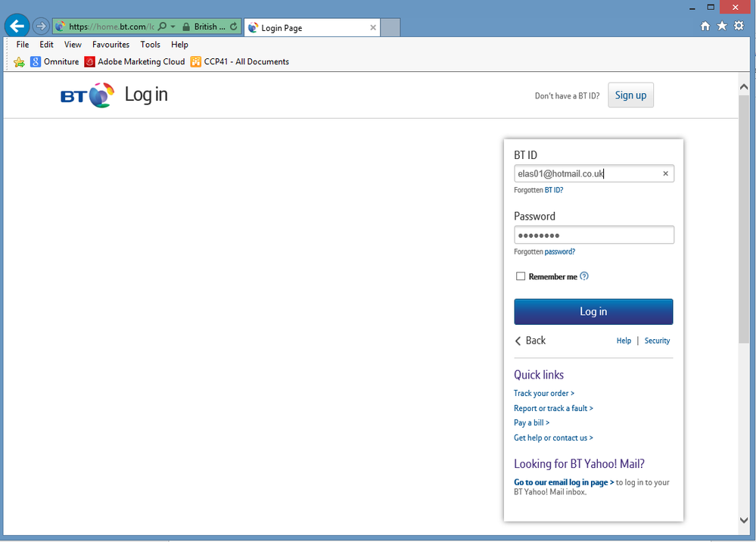This screenshot has height=542, width=756.
Task: Go back with the browser back arrow
Action: [17, 26]
